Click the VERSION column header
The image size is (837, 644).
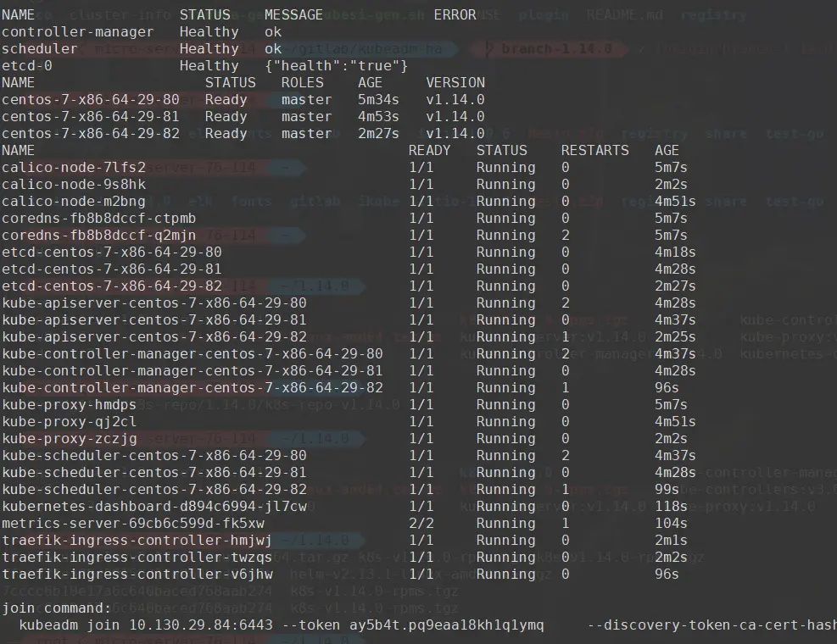[455, 83]
